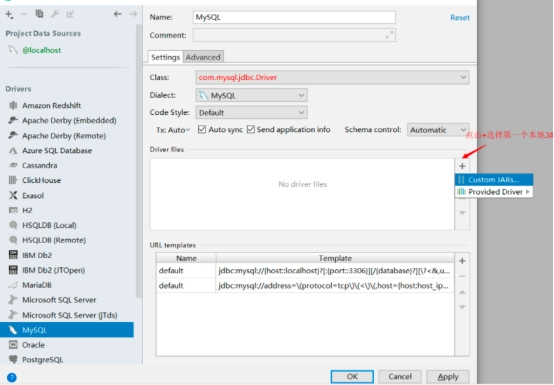Click the Template column header
Image resolution: width=554 pixels, height=385 pixels.
pyautogui.click(x=335, y=258)
